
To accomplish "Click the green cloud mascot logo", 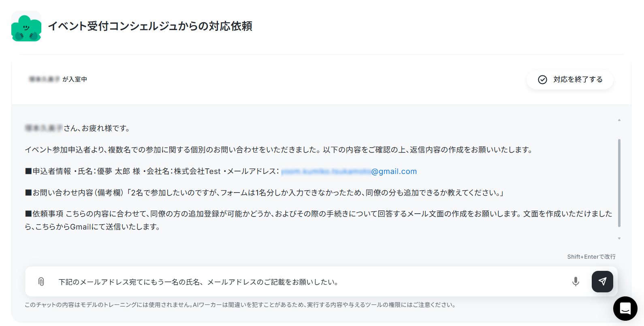I will pyautogui.click(x=26, y=26).
